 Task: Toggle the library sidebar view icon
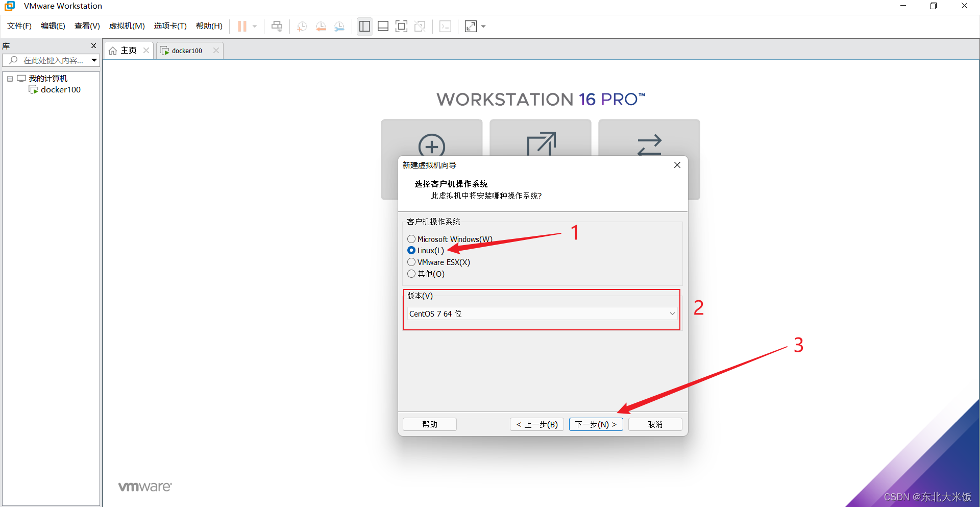(x=364, y=27)
